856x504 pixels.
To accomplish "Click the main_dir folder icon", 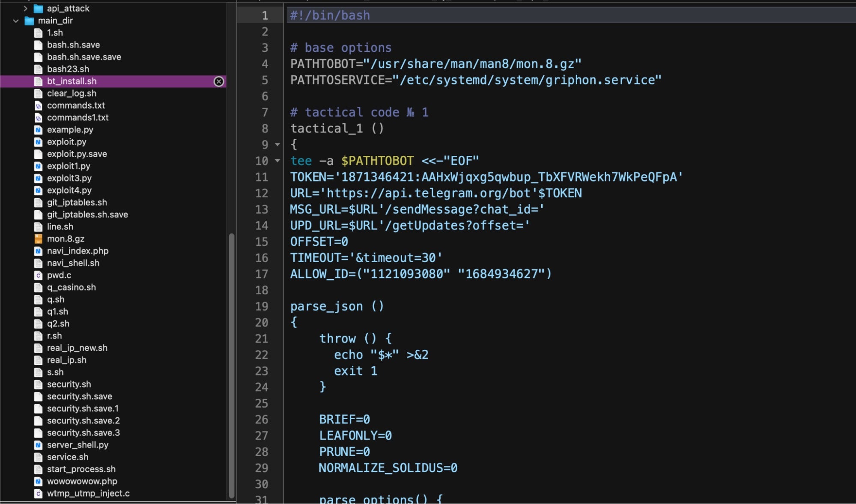I will pos(29,21).
